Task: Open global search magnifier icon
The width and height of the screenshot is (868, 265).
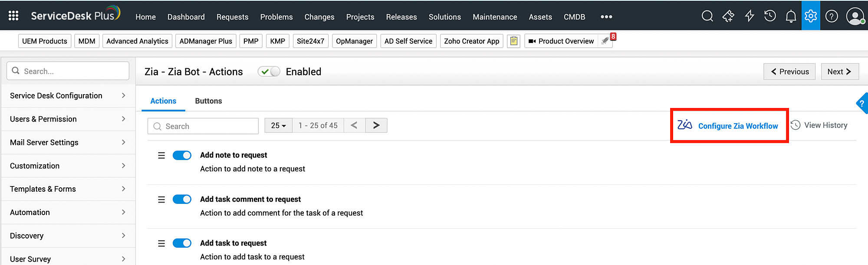Action: pos(707,16)
